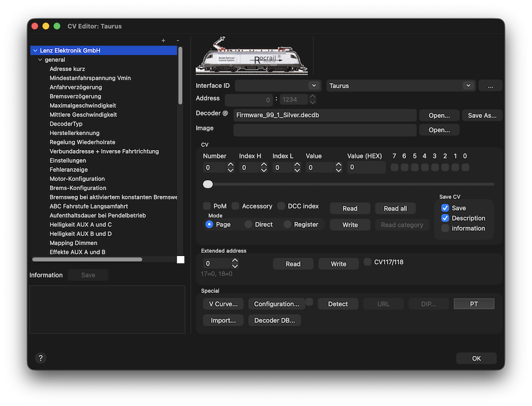
Task: Select Motor-Konfiguration in the CV tree
Action: click(77, 179)
